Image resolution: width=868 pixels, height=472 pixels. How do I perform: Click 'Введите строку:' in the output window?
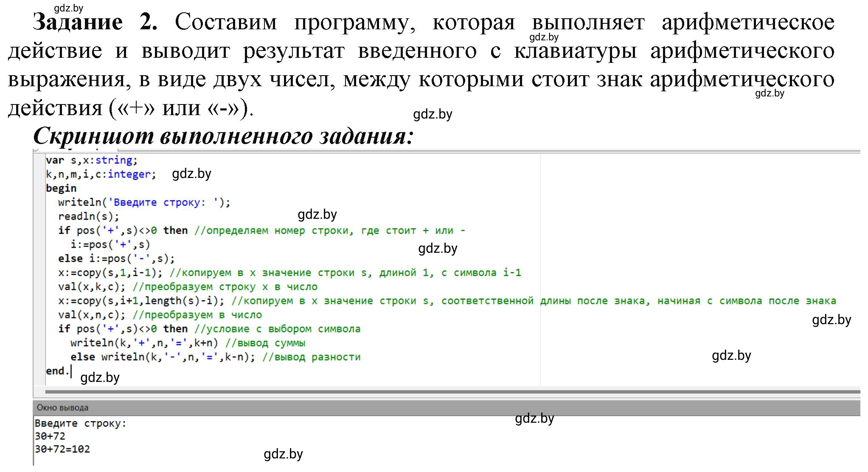81,423
